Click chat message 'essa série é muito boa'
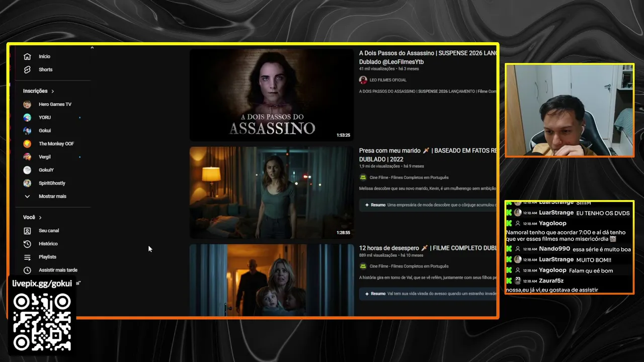Screen dimensions: 644x362 (602, 249)
